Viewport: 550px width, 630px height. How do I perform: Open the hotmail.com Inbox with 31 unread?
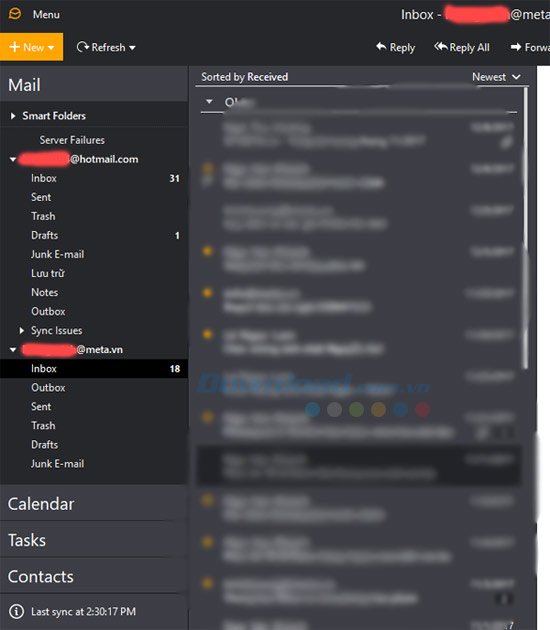tap(94, 178)
